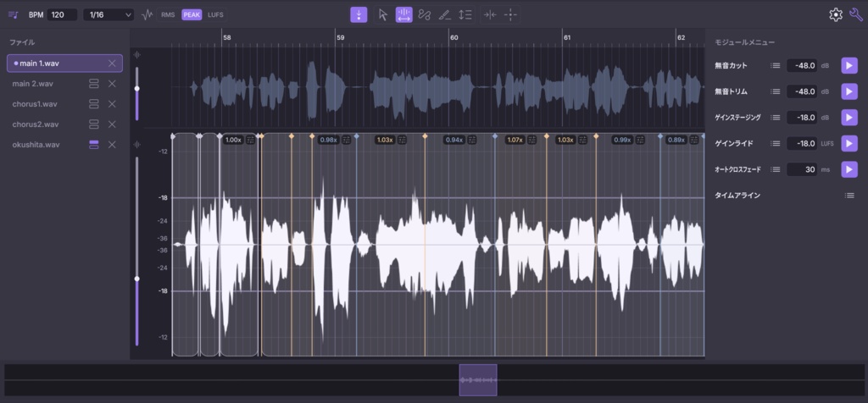Open the wrench tools icon
Screen dimensions: 868x403
pos(856,14)
